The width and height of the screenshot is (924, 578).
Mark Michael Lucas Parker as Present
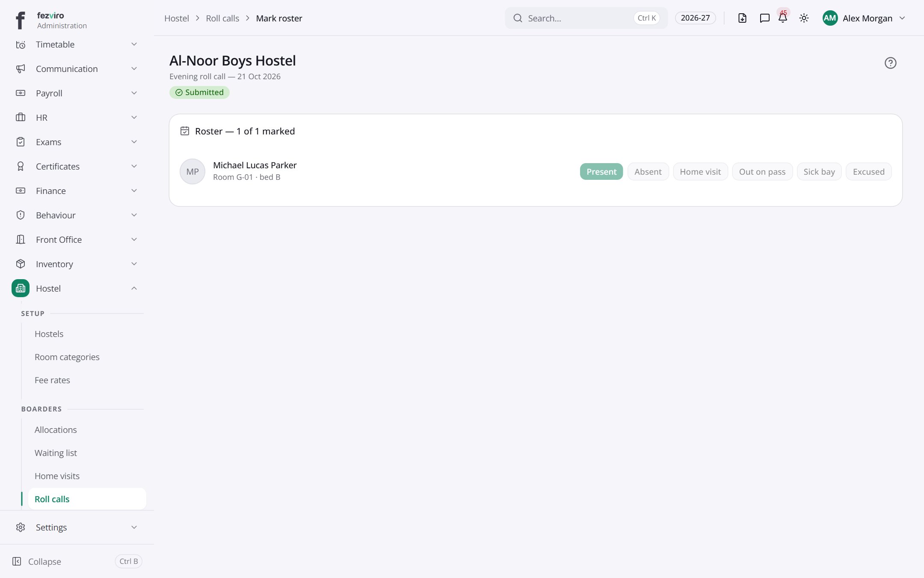(601, 171)
